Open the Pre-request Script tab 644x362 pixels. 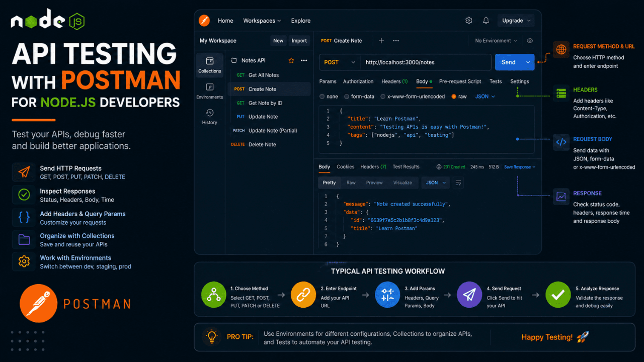click(460, 81)
